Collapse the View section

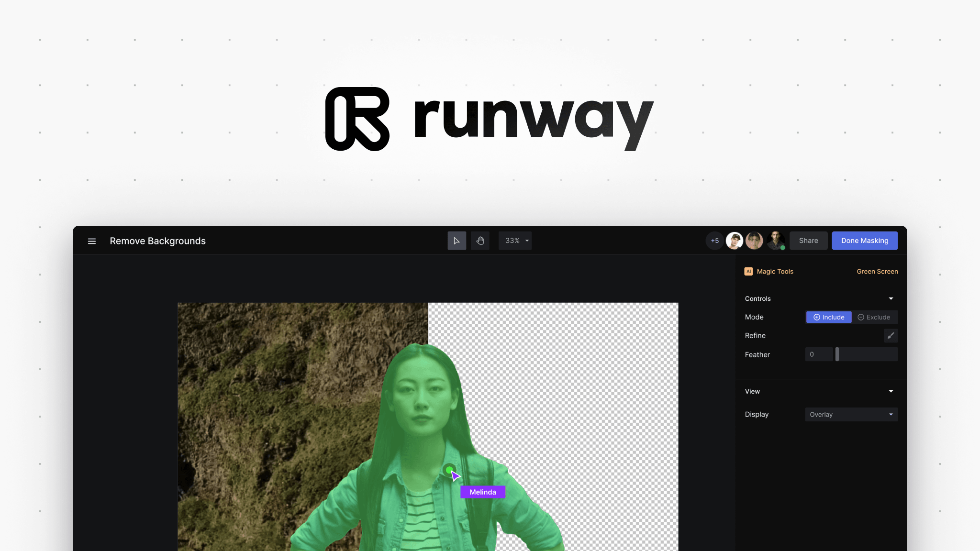click(891, 391)
